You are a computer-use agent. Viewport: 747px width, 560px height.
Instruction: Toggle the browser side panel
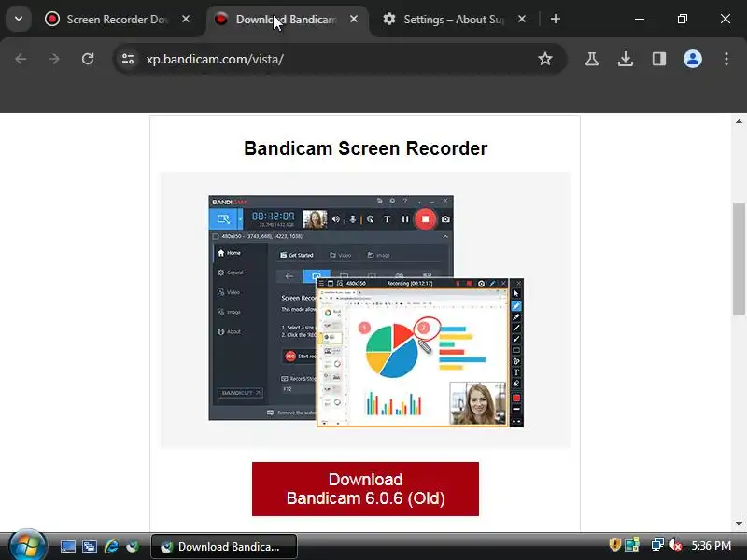tap(659, 59)
